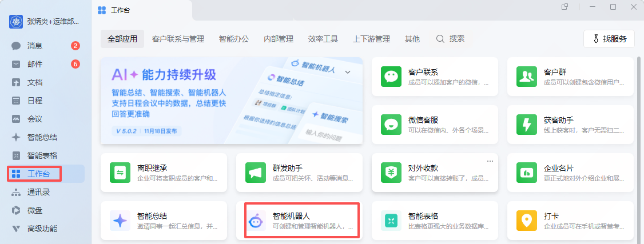The width and height of the screenshot is (644, 244).
Task: Launch 智能总结 from the app grid
Action: tap(164, 221)
